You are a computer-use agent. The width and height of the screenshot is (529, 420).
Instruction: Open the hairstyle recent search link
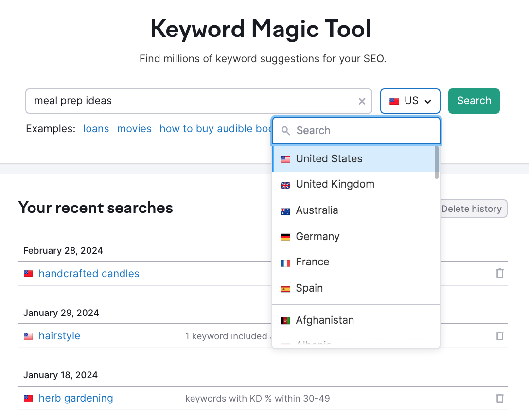59,336
